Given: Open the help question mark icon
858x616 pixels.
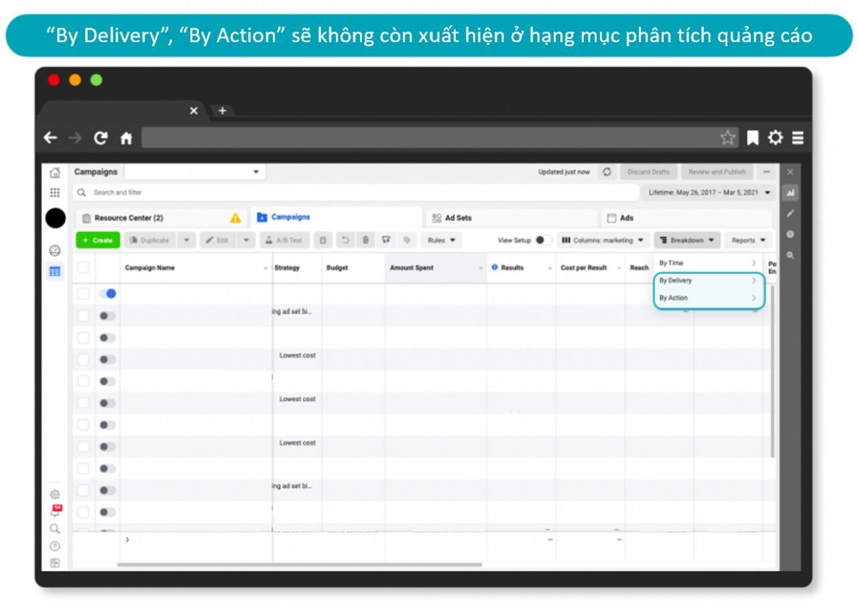Looking at the screenshot, I should click(55, 546).
